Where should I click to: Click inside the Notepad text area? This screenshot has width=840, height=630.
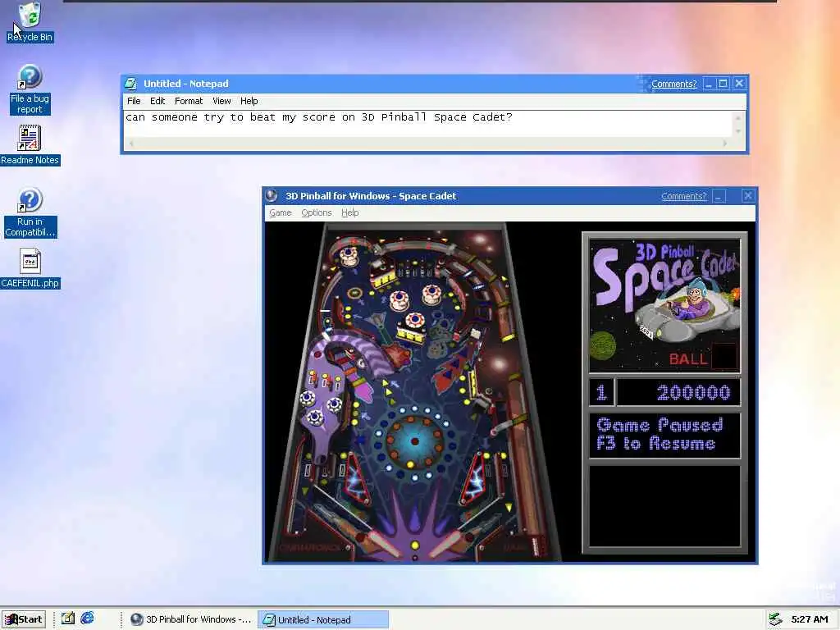[428, 125]
